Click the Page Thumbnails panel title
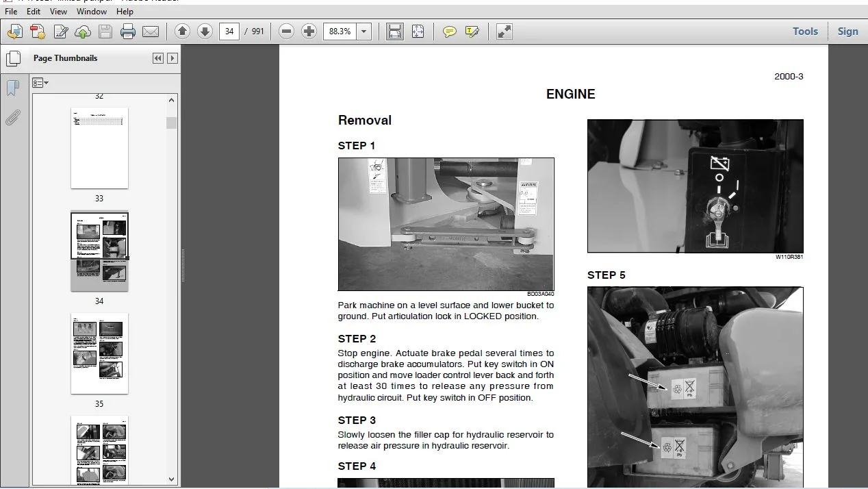This screenshot has height=489, width=868. tap(65, 58)
